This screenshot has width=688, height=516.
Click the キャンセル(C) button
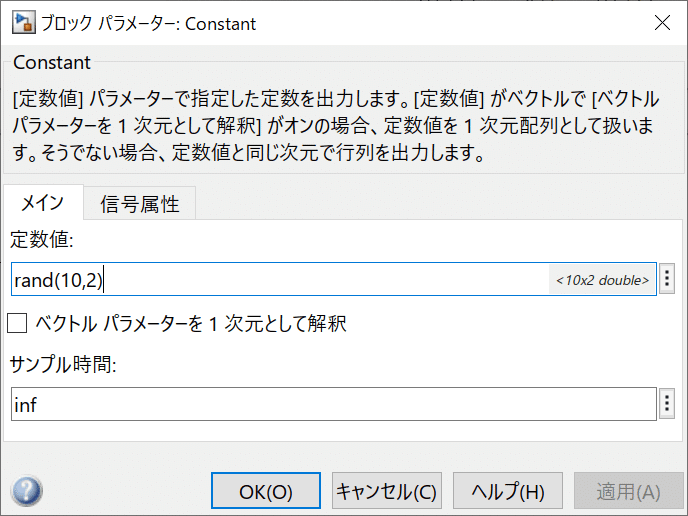point(387,491)
